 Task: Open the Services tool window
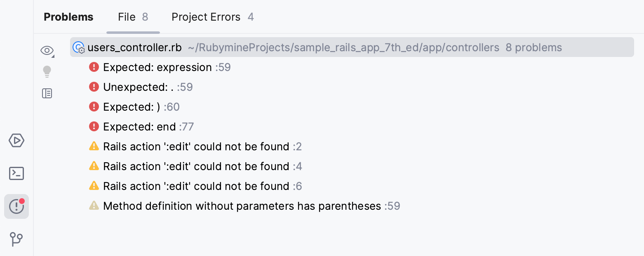[16, 140]
